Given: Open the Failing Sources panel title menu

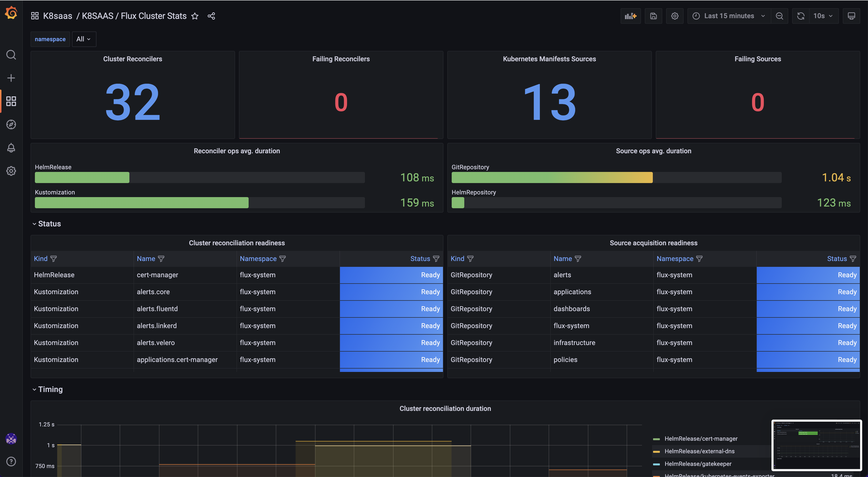Looking at the screenshot, I should coord(758,59).
